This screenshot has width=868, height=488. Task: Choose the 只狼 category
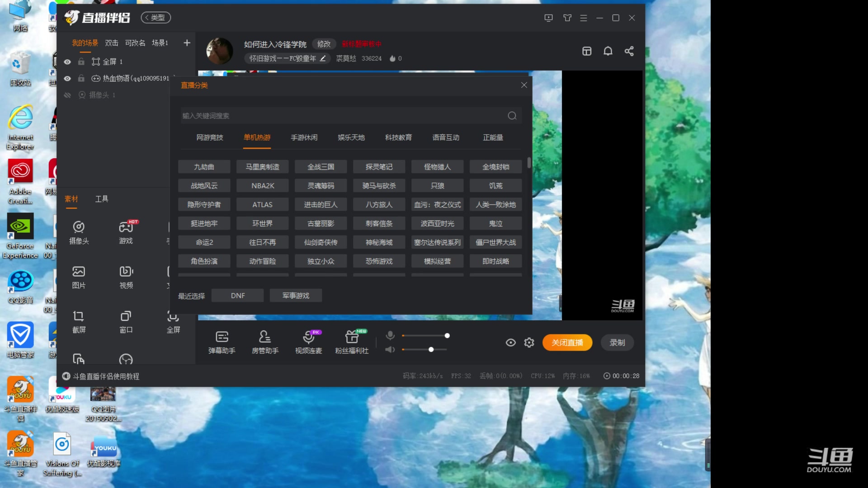coord(438,186)
